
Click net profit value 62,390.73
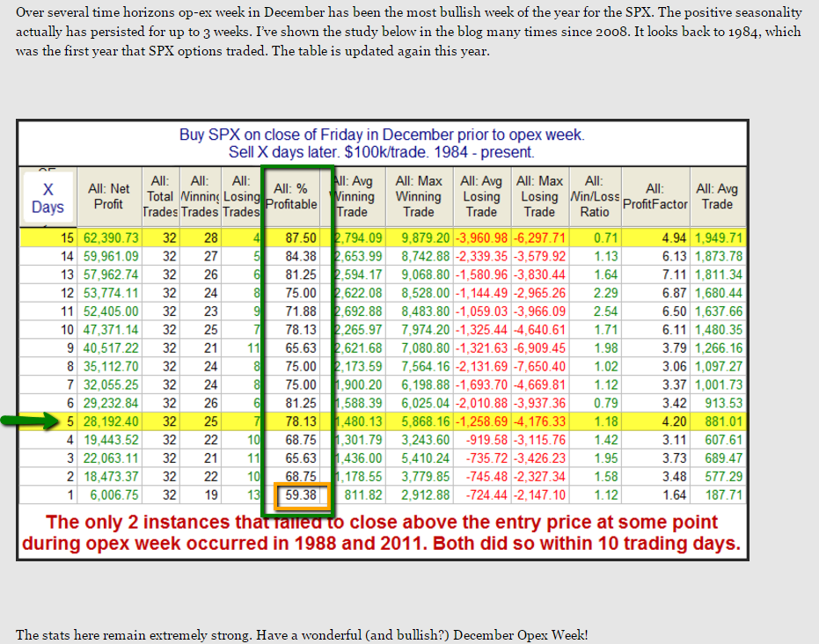pos(111,238)
